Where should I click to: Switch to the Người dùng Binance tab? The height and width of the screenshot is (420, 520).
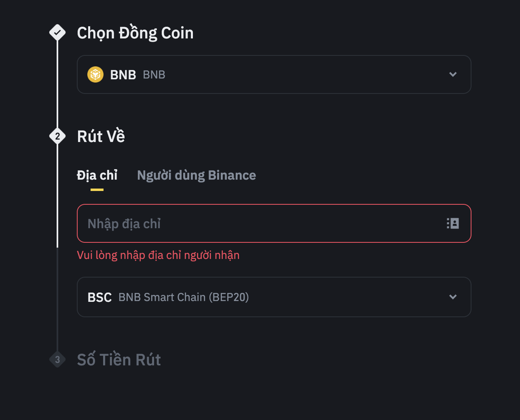[x=197, y=175]
